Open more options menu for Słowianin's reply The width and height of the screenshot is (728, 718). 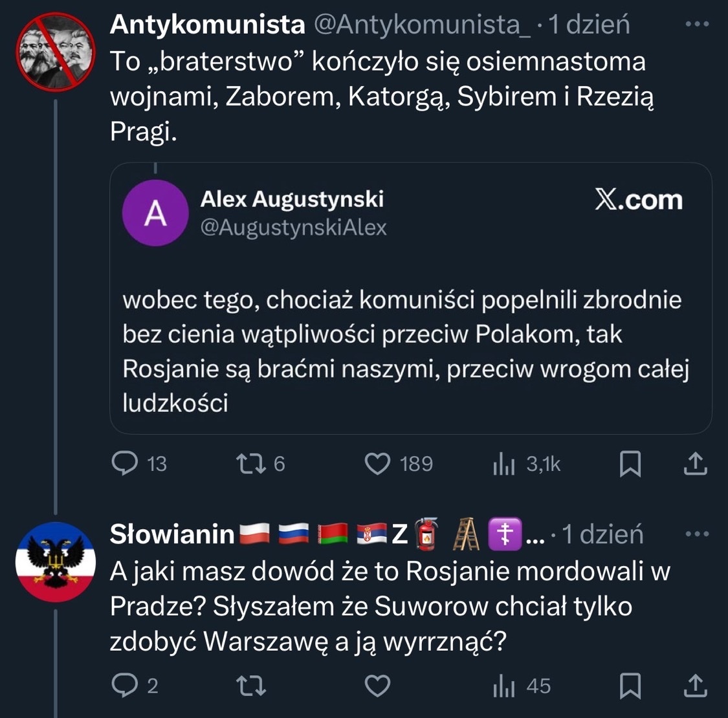tap(697, 534)
